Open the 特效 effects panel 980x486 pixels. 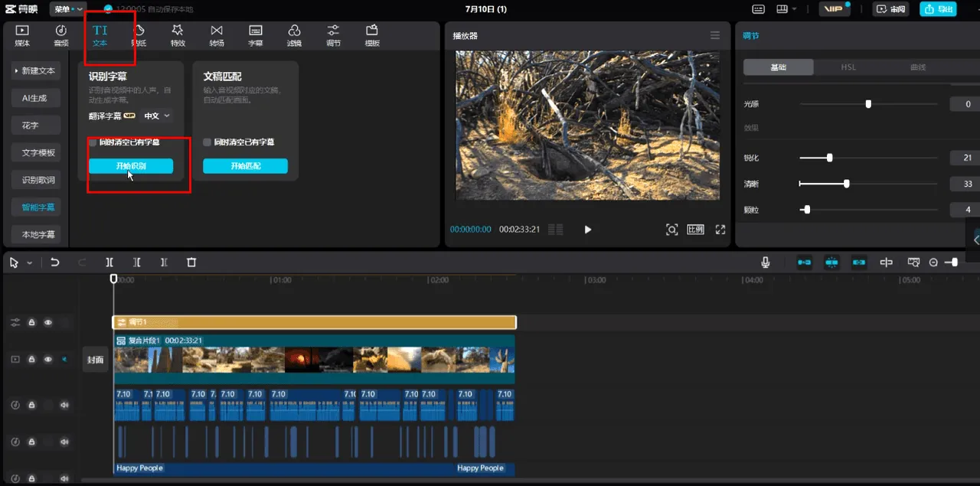point(178,35)
